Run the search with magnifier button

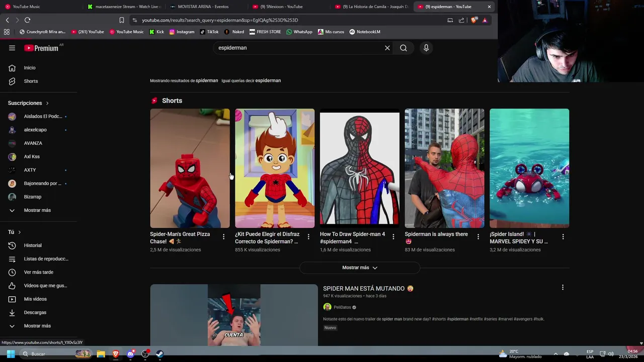click(404, 48)
